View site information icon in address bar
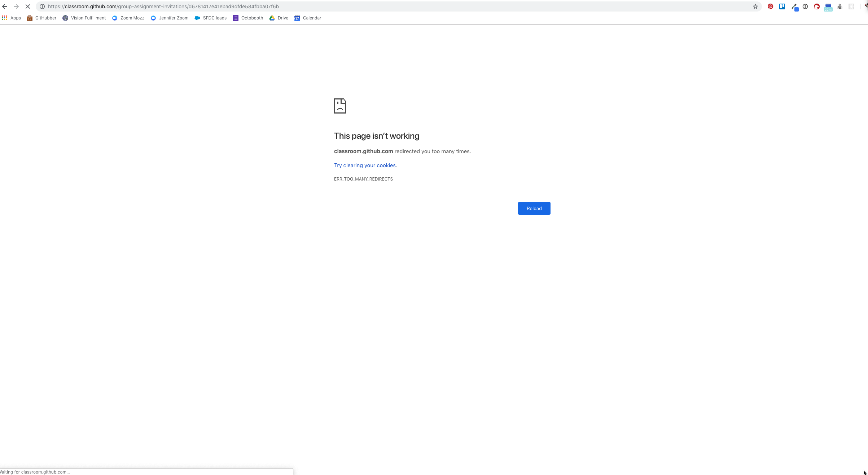This screenshot has height=475, width=868. 42,6
